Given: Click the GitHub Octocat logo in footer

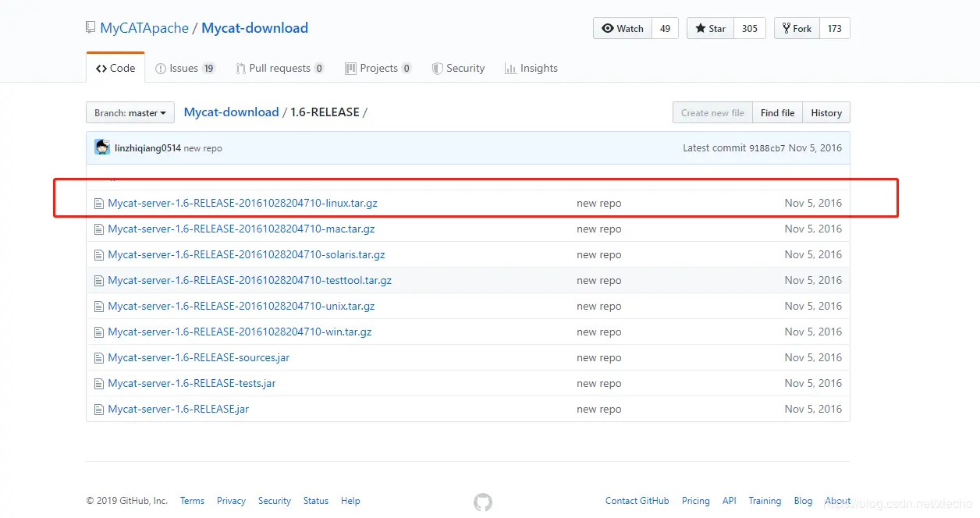Looking at the screenshot, I should 483,502.
